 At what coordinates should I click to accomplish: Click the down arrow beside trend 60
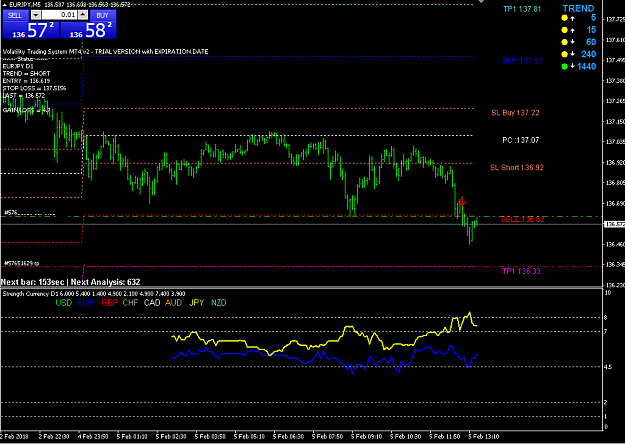[x=572, y=42]
